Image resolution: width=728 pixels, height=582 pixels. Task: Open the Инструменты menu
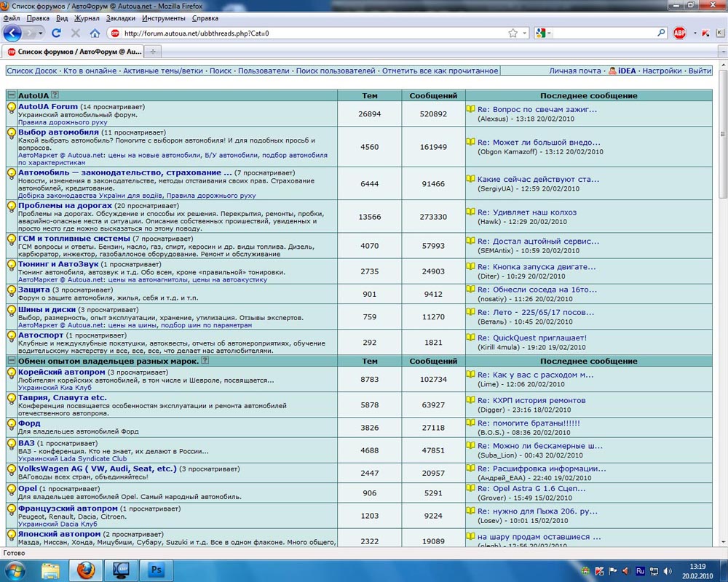click(x=163, y=18)
